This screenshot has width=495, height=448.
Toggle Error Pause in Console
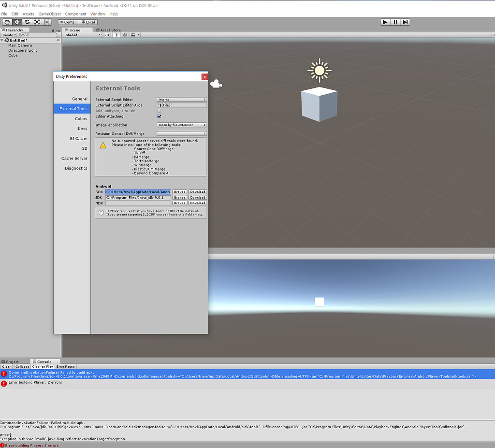(65, 366)
